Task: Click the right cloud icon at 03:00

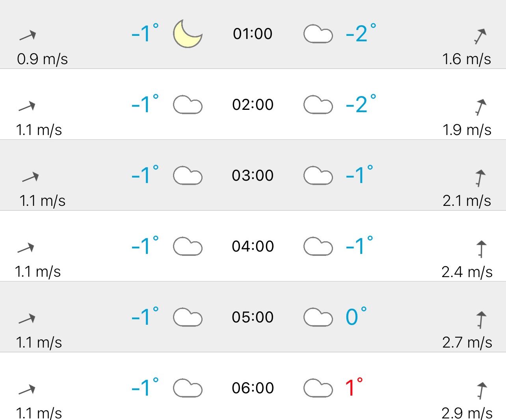Action: click(x=318, y=176)
